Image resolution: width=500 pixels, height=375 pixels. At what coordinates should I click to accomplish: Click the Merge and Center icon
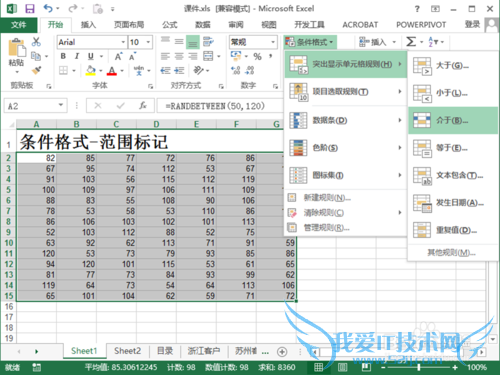(x=208, y=56)
